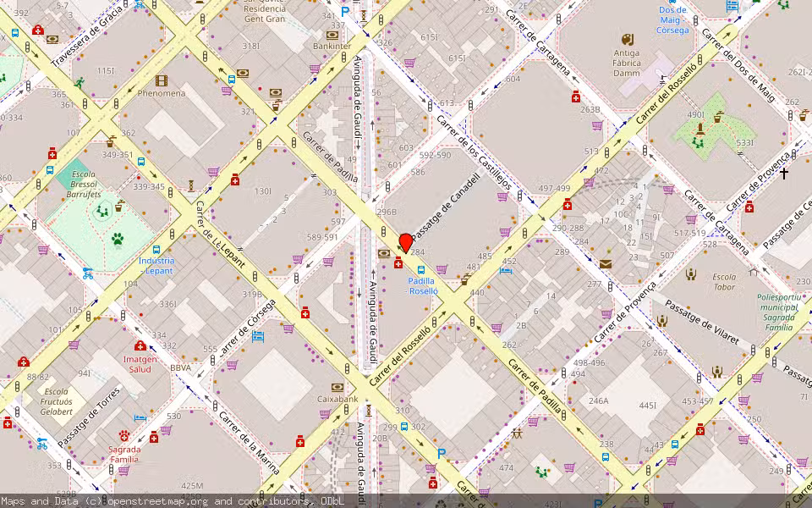Click the bank icon above Caixabank
The image size is (812, 508).
(x=337, y=388)
